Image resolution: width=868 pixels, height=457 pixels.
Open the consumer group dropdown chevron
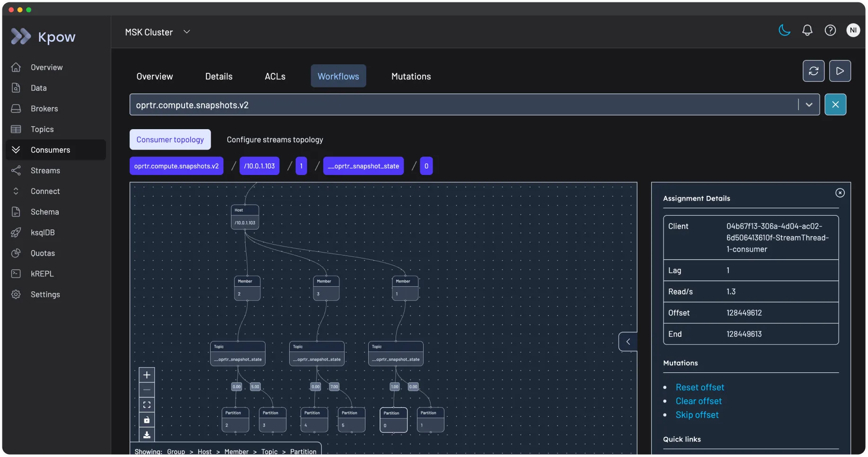(809, 105)
